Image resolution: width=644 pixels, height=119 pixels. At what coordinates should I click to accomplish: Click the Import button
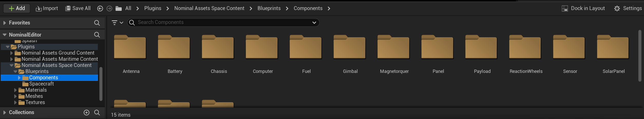47,8
